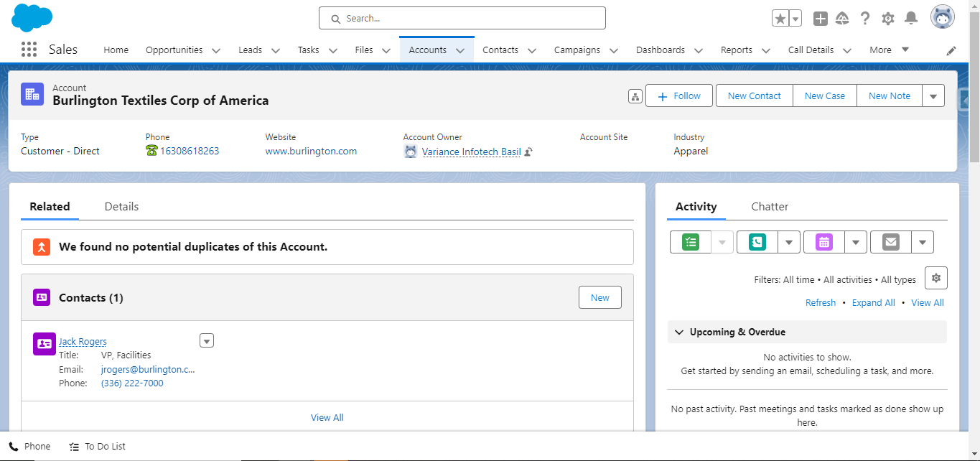Click the Account building icon
The image size is (980, 461).
32,94
